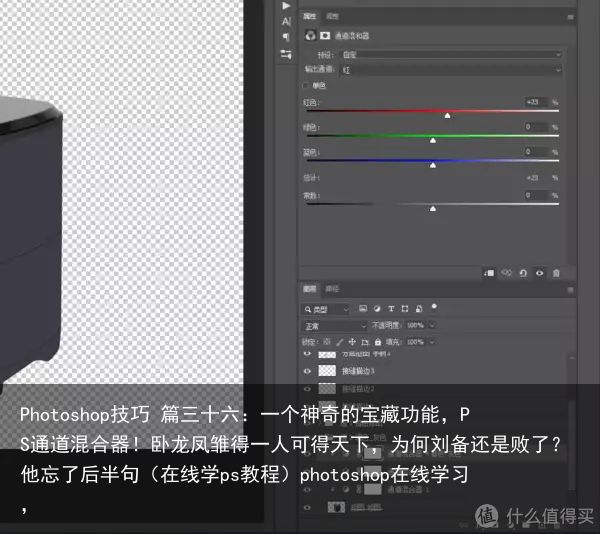
Task: Enable the 单色 monochrome checkbox
Action: click(x=305, y=85)
